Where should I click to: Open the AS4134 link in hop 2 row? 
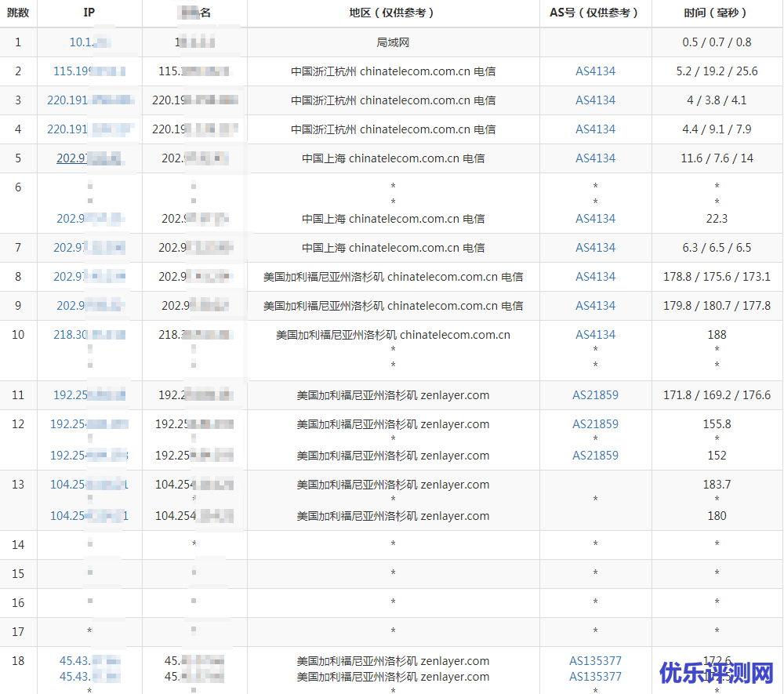pos(595,71)
